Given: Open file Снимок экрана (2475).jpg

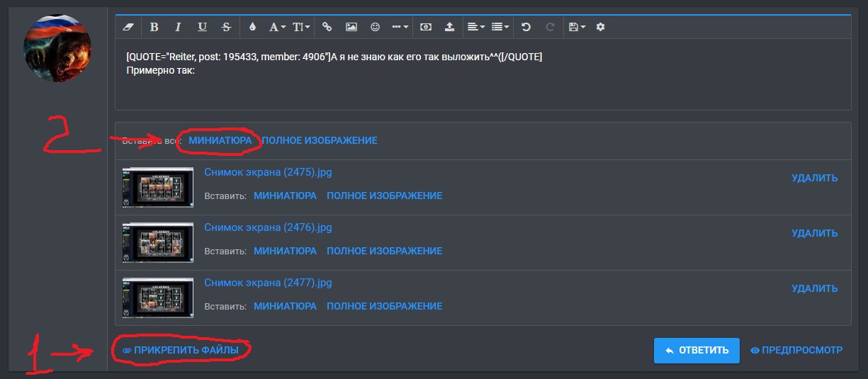Looking at the screenshot, I should 268,172.
